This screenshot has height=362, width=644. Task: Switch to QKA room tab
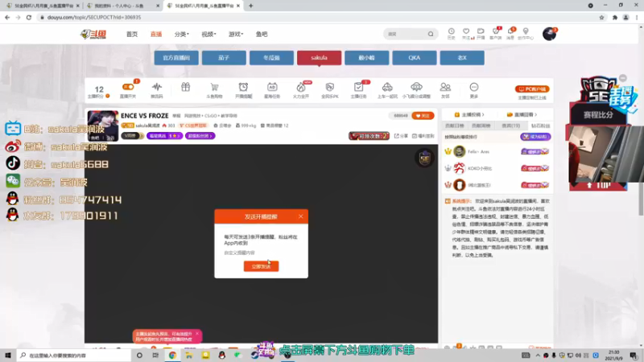[415, 58]
